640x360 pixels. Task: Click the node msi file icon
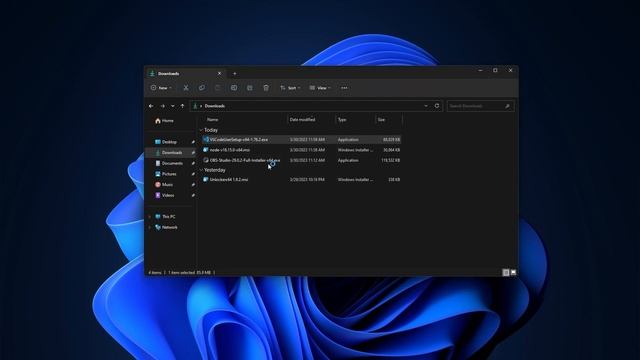point(206,150)
